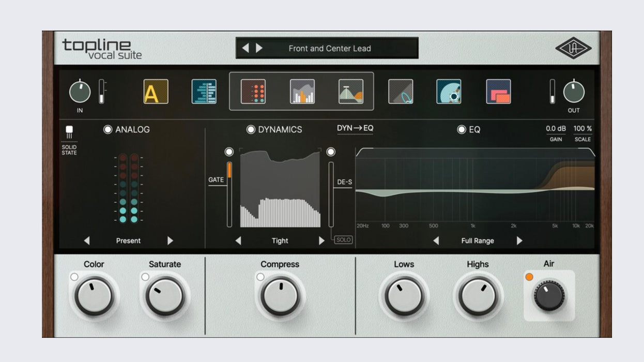Toggle the De-S de-esser circle
644x362 pixels.
(331, 152)
